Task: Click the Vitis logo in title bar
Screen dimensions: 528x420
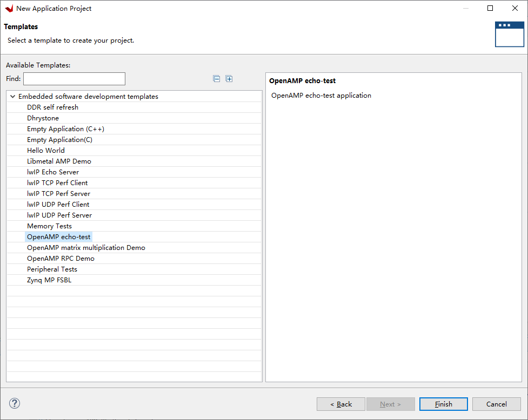Action: point(9,9)
